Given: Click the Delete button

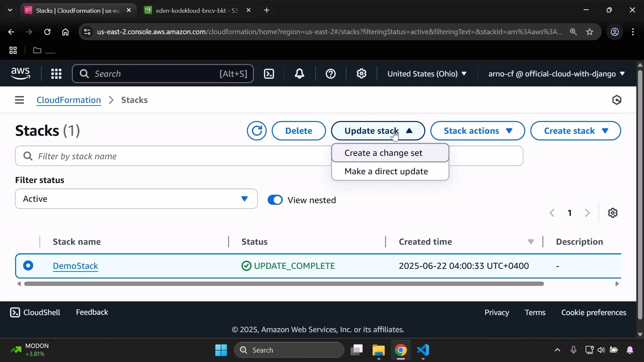Looking at the screenshot, I should click(299, 131).
